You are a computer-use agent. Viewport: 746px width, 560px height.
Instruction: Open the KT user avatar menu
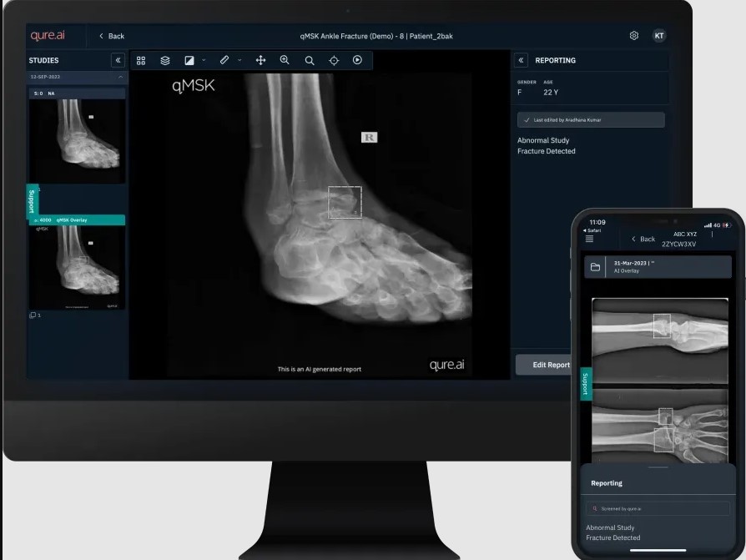(x=659, y=36)
